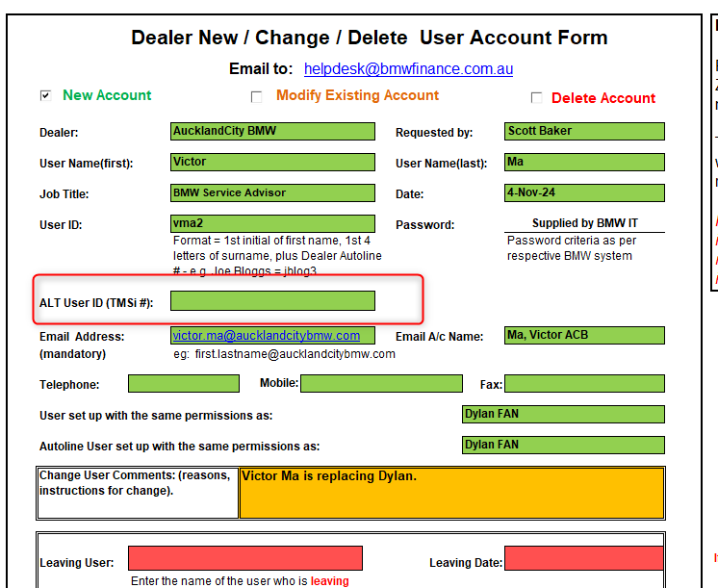Select Dylan FAN in Autoline User permissions field

(563, 445)
